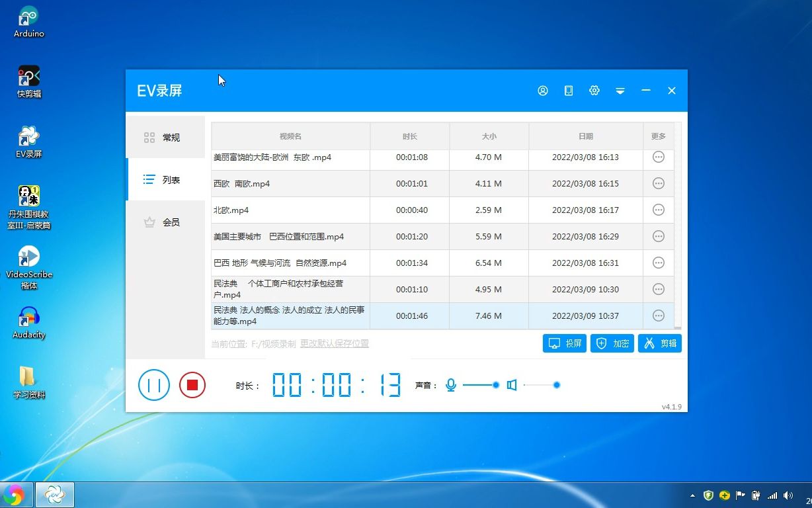Viewport: 812px width, 508px height.
Task: Click the mobile device icon in title bar
Action: (568, 91)
